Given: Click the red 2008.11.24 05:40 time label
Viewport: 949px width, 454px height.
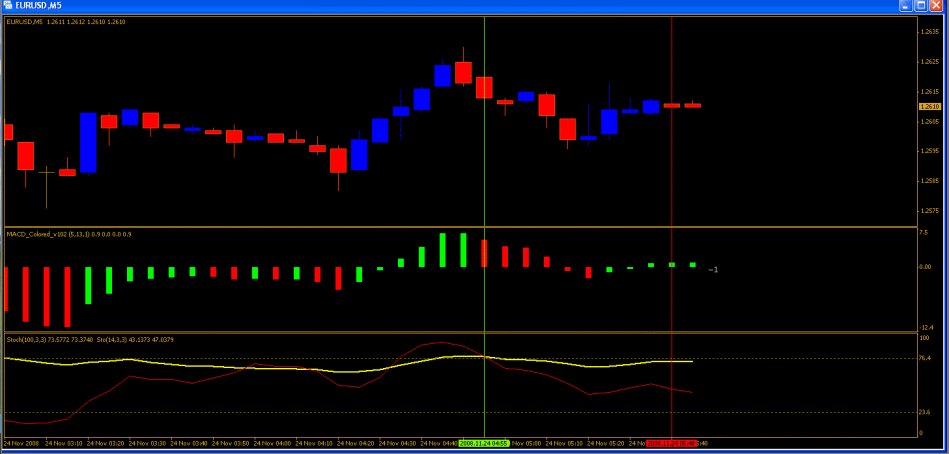Looking at the screenshot, I should click(x=671, y=443).
